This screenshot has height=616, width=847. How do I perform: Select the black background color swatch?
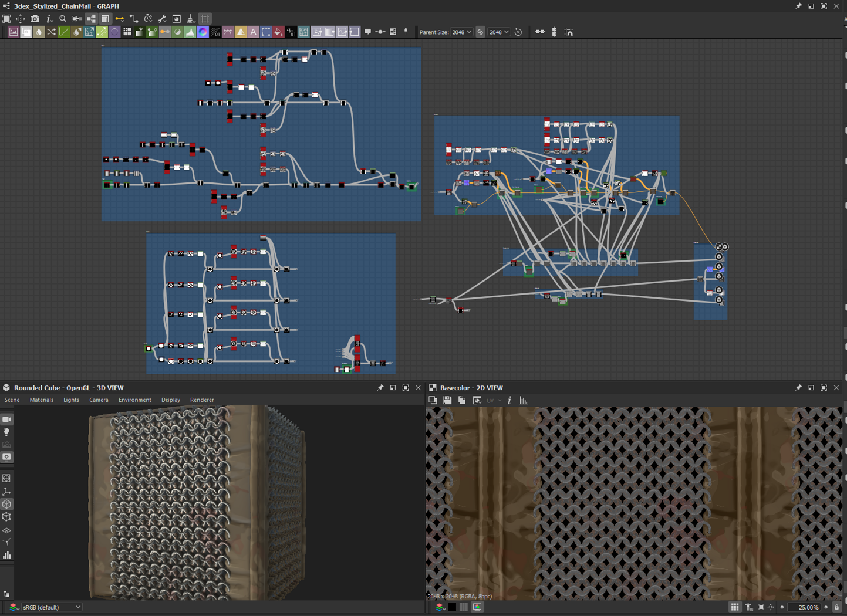(452, 607)
